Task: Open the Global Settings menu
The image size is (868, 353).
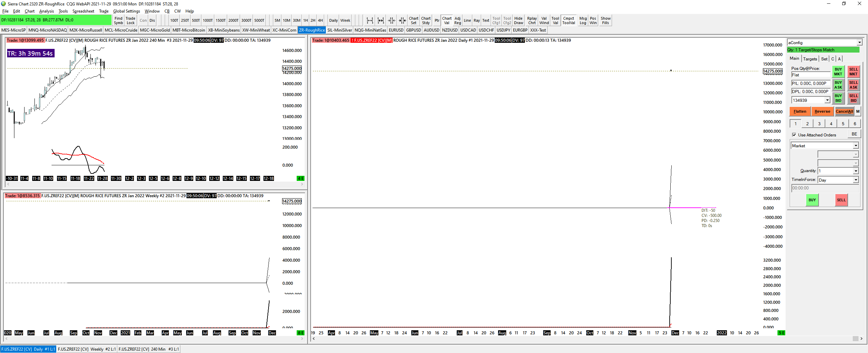Action: click(x=126, y=11)
